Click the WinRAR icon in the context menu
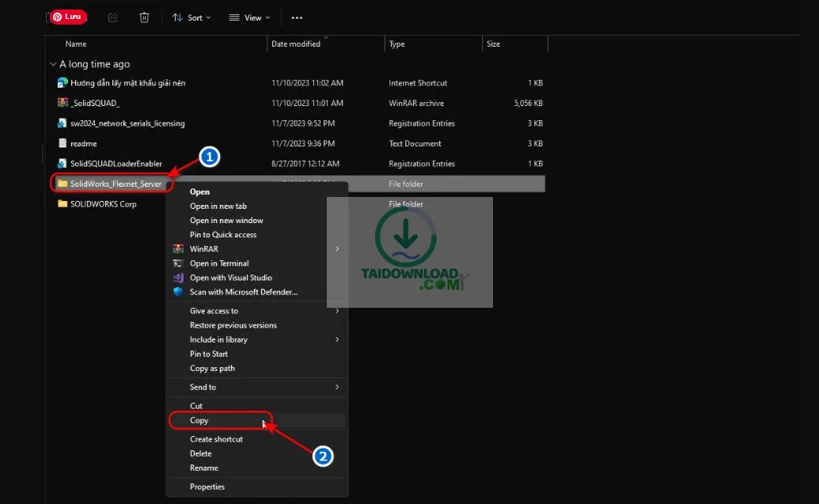Viewport: 819px width, 504px height. (179, 248)
